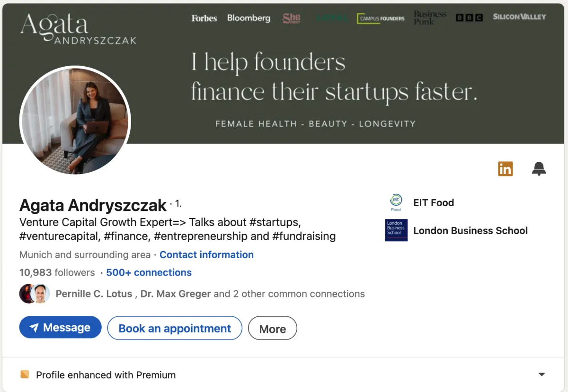
Task: Send a message with the Message button
Action: (61, 328)
